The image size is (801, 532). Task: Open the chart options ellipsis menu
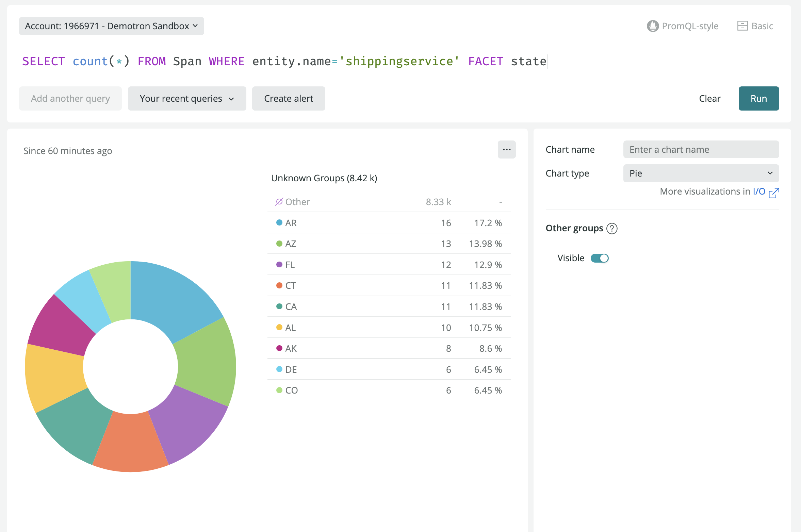(506, 149)
